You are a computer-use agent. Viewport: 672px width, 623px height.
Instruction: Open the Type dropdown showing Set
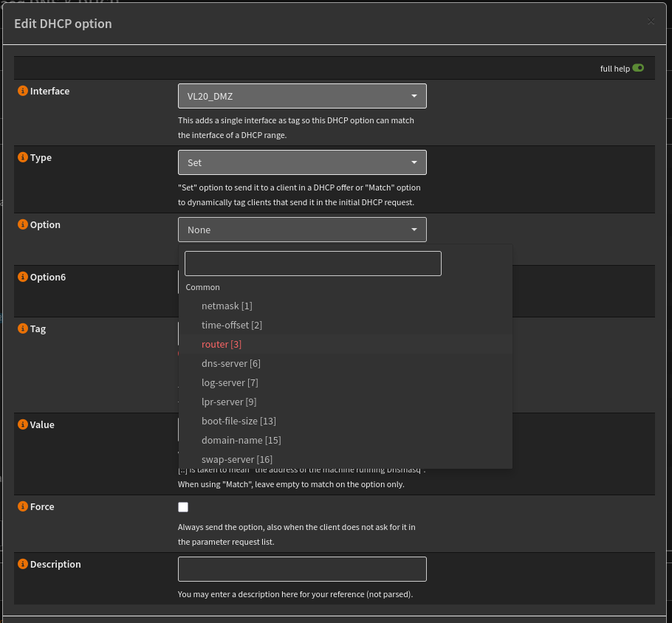click(x=301, y=162)
